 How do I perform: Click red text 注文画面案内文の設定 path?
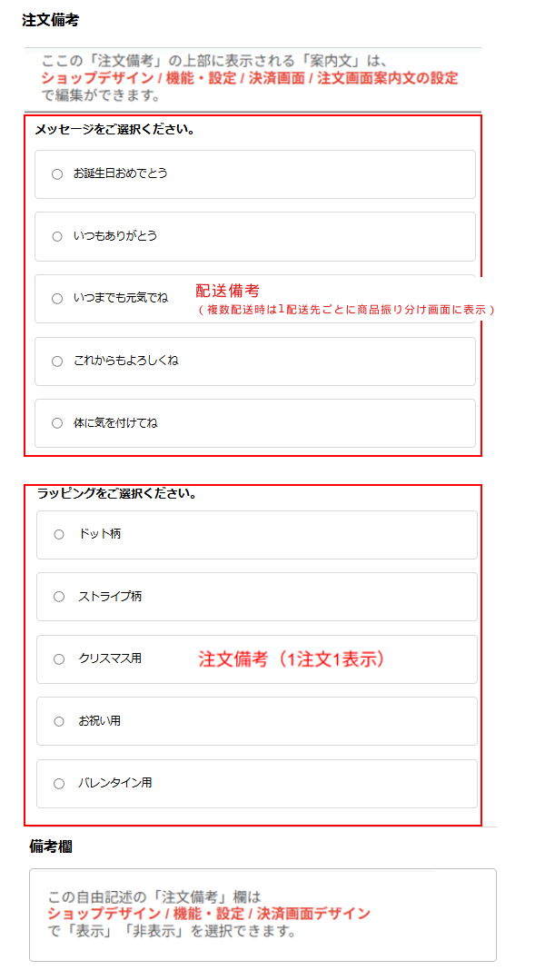click(x=388, y=79)
